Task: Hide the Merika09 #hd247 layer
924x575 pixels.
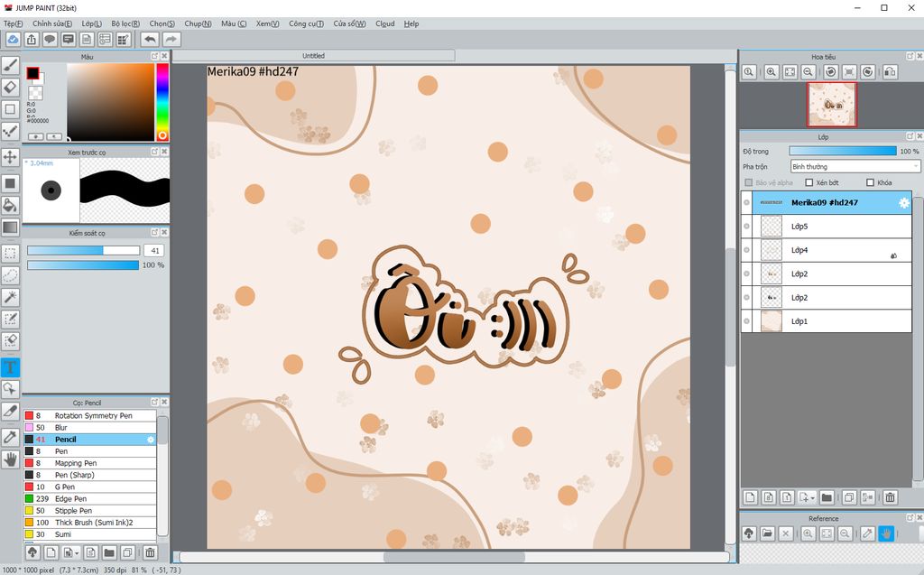Action: [x=746, y=203]
